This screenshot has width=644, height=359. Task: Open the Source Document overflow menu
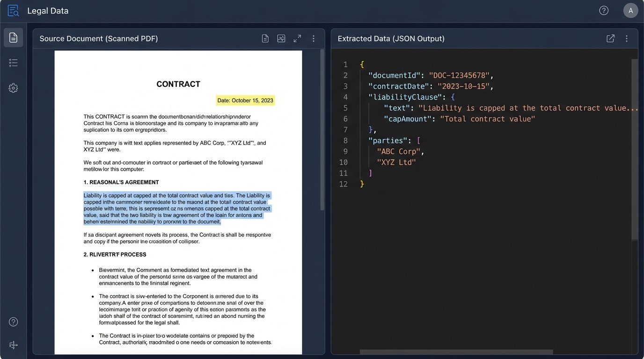coord(314,38)
